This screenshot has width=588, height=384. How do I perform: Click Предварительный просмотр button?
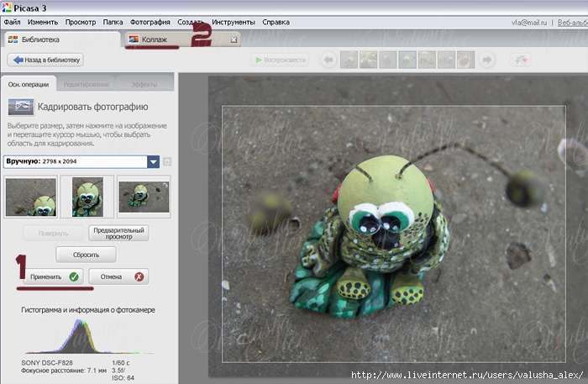[x=118, y=234]
